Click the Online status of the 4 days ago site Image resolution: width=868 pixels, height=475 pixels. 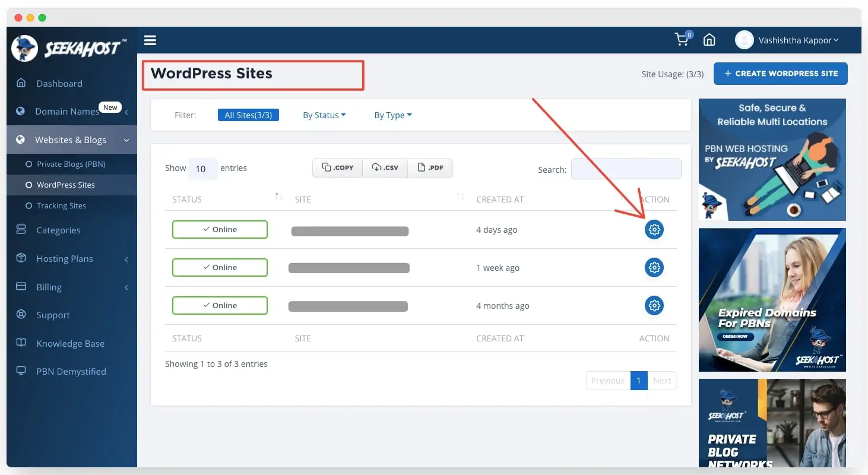(x=220, y=230)
